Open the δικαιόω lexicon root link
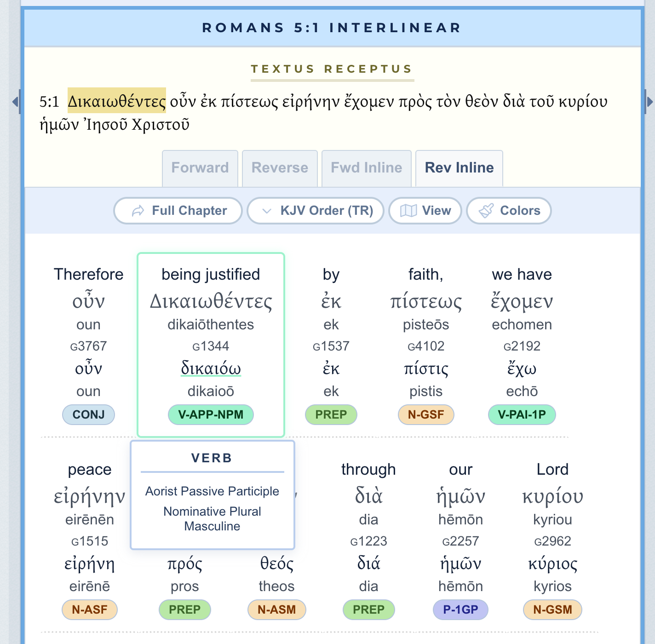Screen dimensions: 655x644 pos(211,368)
